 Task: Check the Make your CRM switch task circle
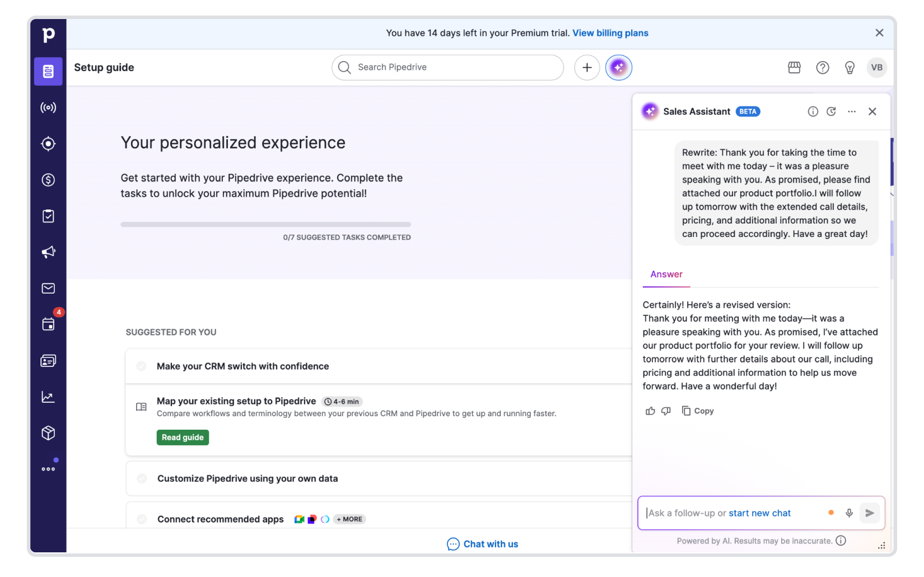pyautogui.click(x=142, y=366)
